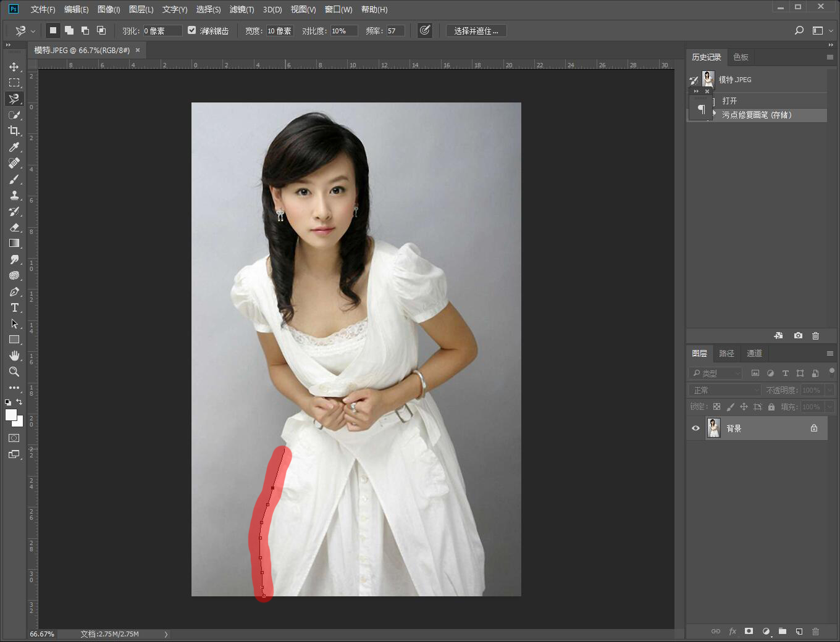Screen dimensions: 840x642
Task: Create new fill or adjustment layer
Action: pos(766,631)
